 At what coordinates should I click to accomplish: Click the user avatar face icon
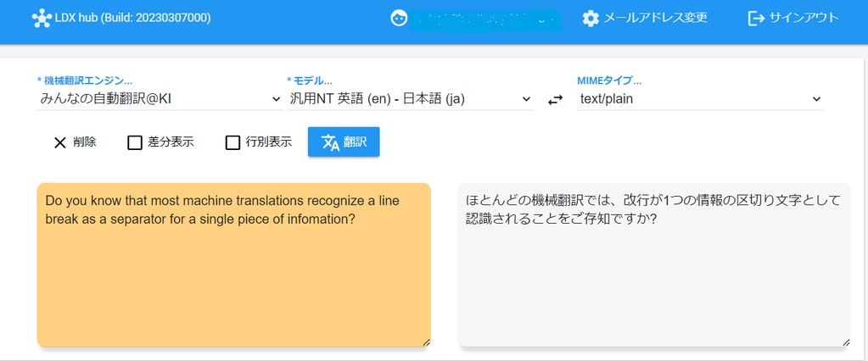point(398,18)
